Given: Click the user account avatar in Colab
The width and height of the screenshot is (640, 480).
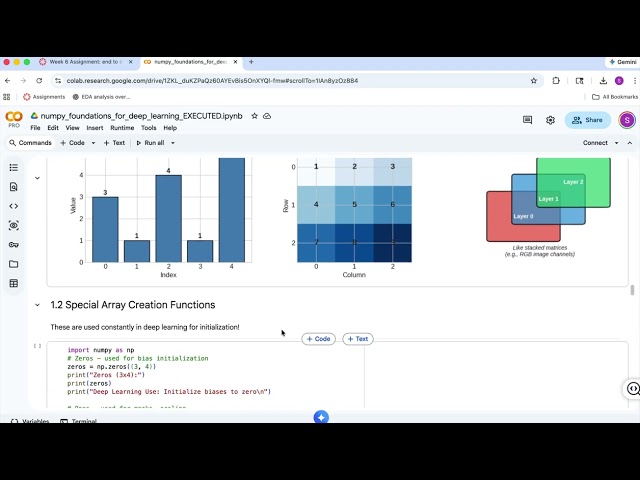Looking at the screenshot, I should [627, 120].
